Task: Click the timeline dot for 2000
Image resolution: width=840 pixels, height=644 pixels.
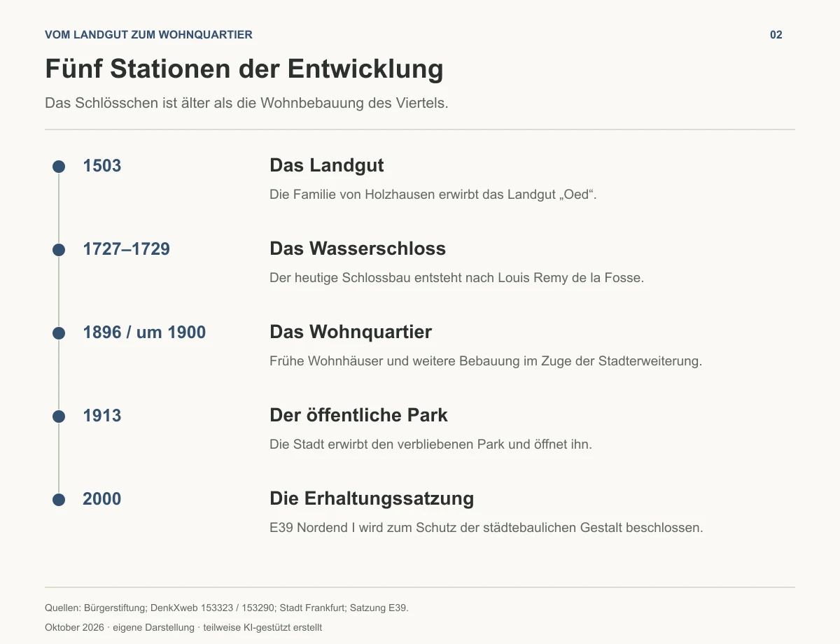Action: pos(59,500)
